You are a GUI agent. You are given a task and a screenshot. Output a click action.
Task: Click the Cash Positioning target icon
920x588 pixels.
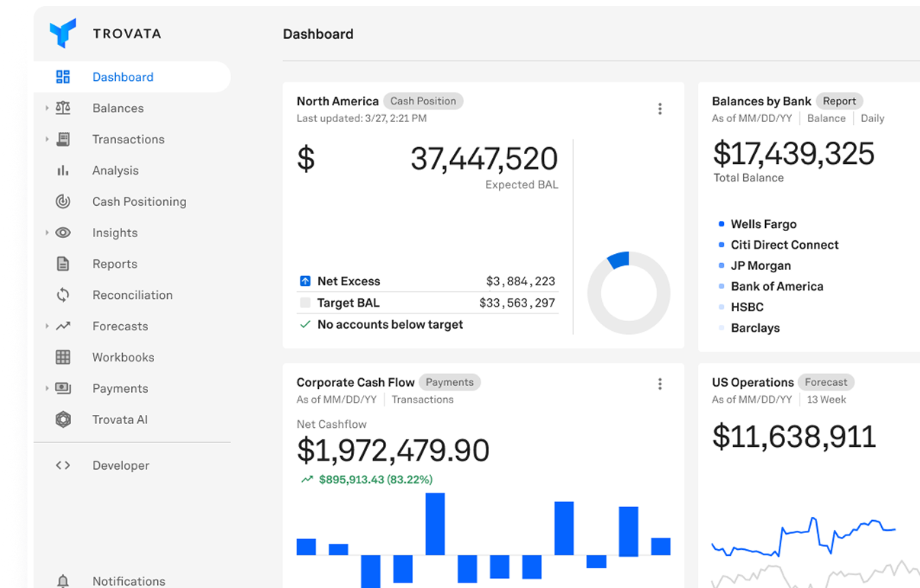click(x=63, y=201)
